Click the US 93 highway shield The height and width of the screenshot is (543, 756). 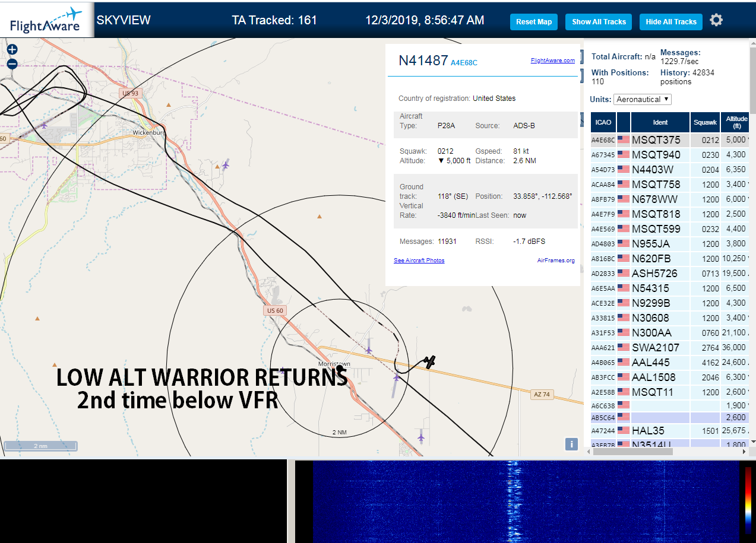tap(129, 93)
